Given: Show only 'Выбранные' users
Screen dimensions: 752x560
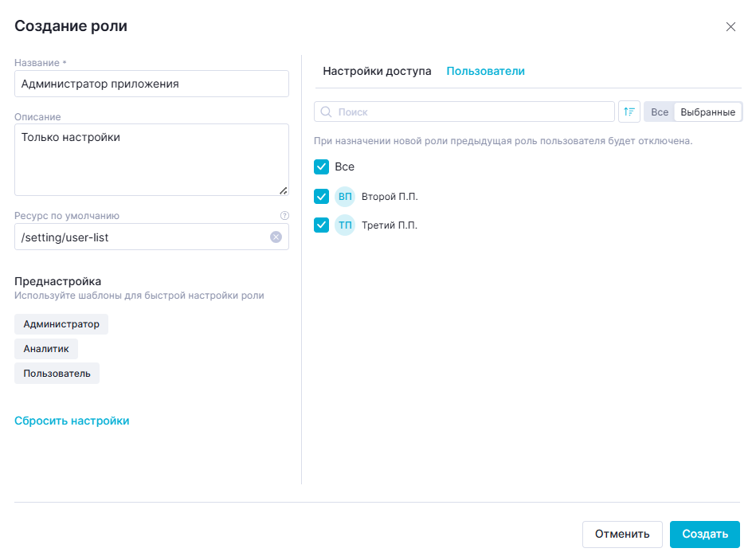Looking at the screenshot, I should (707, 112).
